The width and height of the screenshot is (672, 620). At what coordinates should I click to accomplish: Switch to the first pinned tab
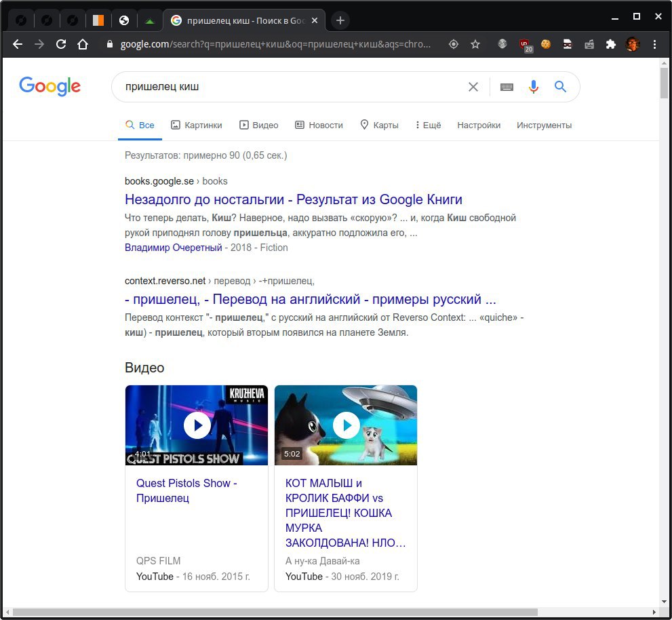21,20
